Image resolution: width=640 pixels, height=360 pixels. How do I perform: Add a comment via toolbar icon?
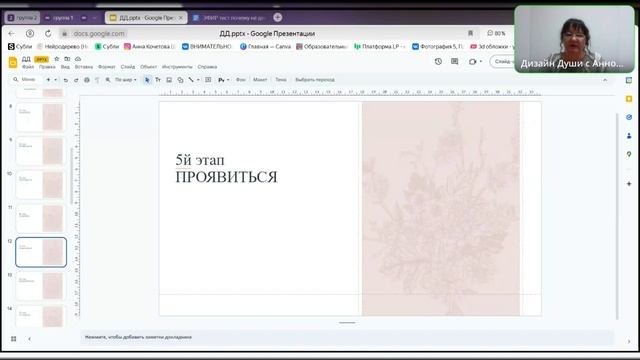pyautogui.click(x=208, y=80)
